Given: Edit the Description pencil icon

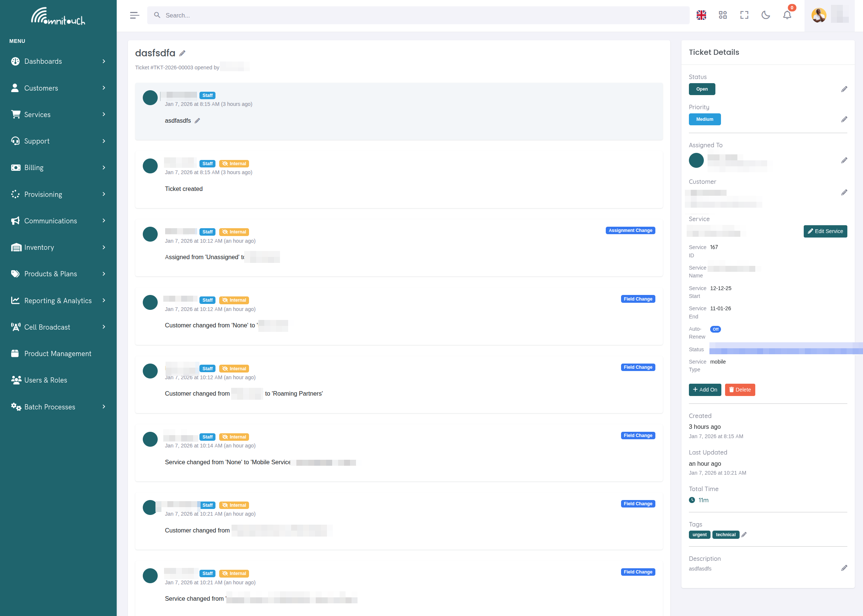Looking at the screenshot, I should pyautogui.click(x=844, y=568).
